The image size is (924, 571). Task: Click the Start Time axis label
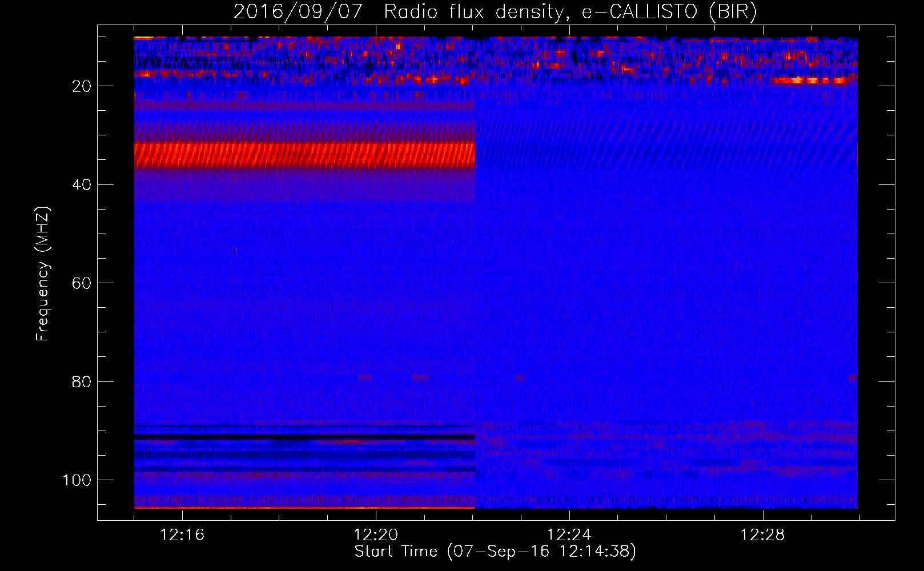pyautogui.click(x=495, y=552)
